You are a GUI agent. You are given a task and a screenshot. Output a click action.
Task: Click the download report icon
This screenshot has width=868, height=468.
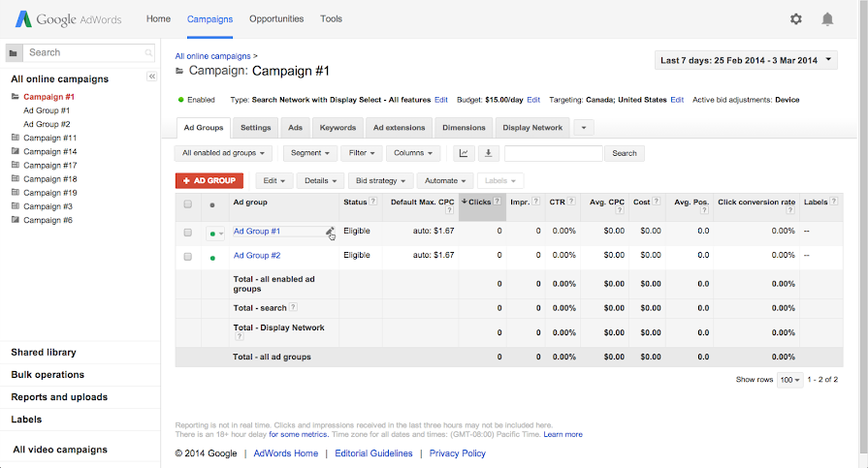[x=488, y=153]
